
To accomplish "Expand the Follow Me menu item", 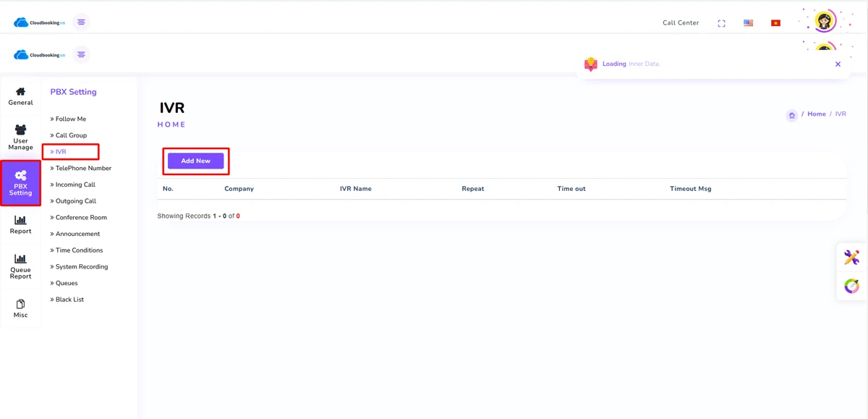I will pyautogui.click(x=70, y=119).
